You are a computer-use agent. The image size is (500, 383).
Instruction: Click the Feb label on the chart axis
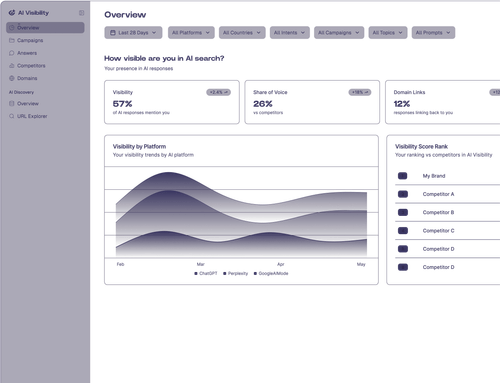tap(120, 264)
